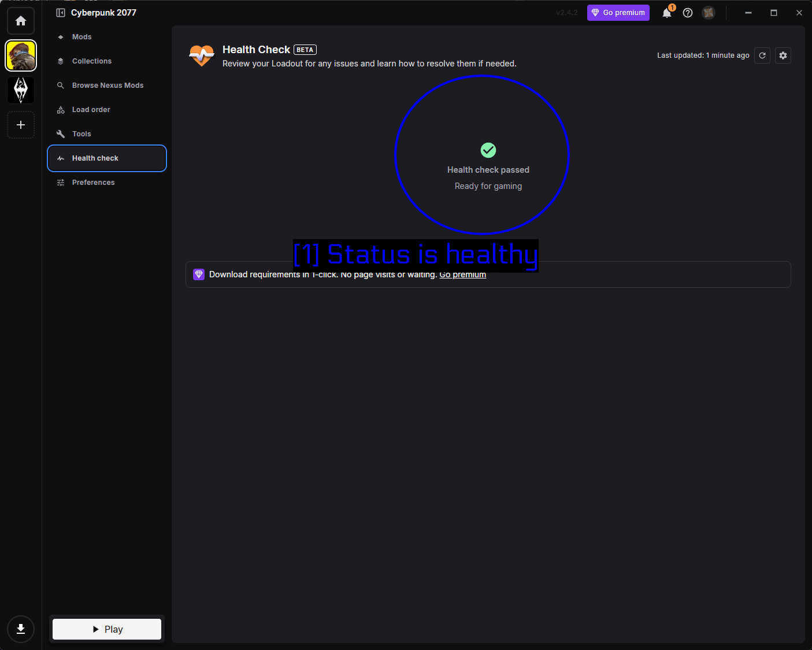Switch to the Skyrim game icon
The height and width of the screenshot is (650, 812).
point(21,90)
